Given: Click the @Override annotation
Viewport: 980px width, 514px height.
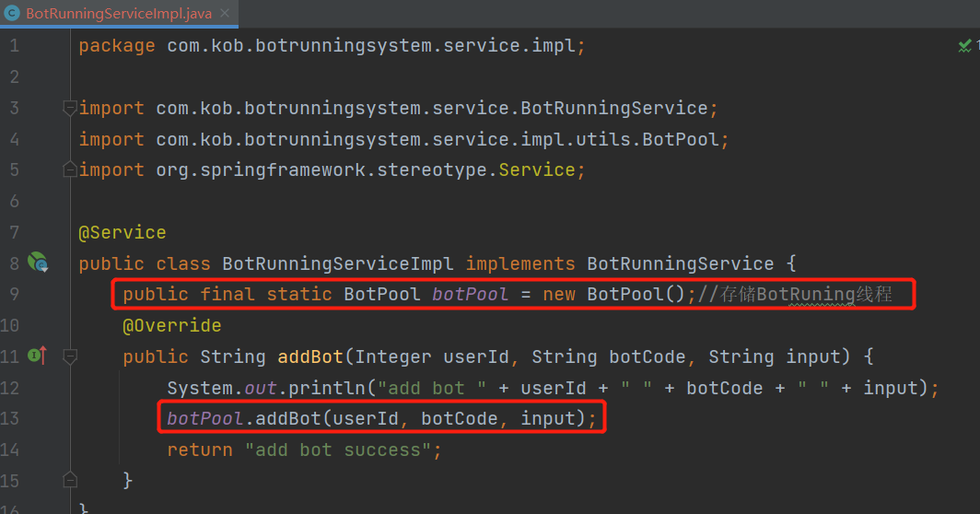Looking at the screenshot, I should pyautogui.click(x=172, y=326).
